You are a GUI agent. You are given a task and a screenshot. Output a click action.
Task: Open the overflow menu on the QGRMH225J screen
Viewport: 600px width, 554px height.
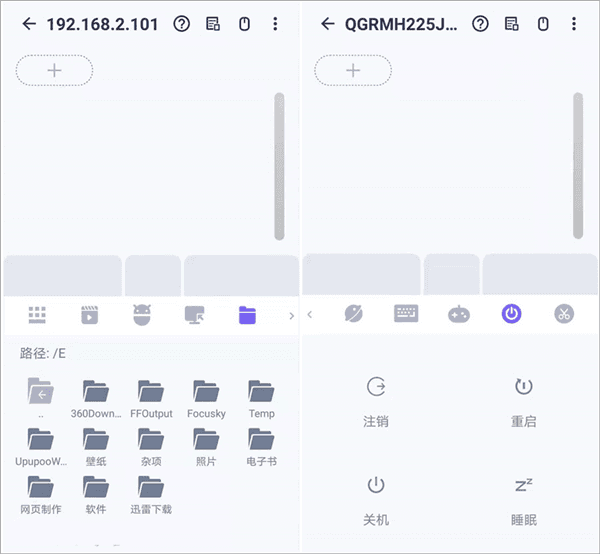tap(574, 24)
